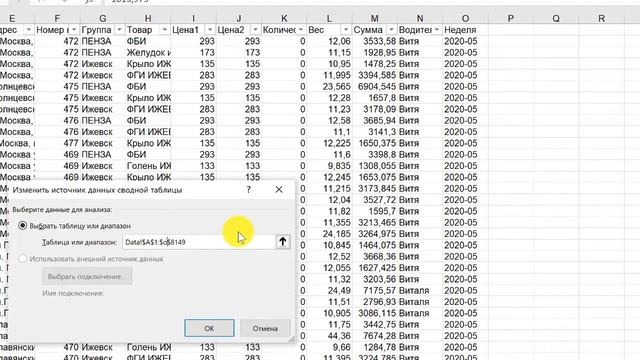Open filter dropdown for Адрес column
This screenshot has height=360, width=640.
click(28, 30)
